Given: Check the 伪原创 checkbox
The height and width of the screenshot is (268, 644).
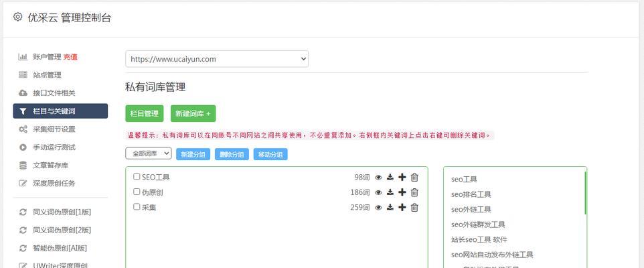Looking at the screenshot, I should (x=137, y=192).
